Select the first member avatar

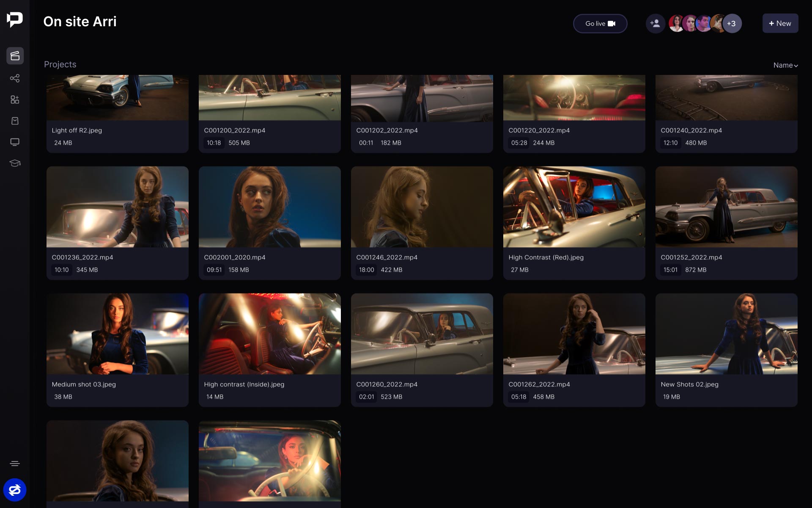676,23
